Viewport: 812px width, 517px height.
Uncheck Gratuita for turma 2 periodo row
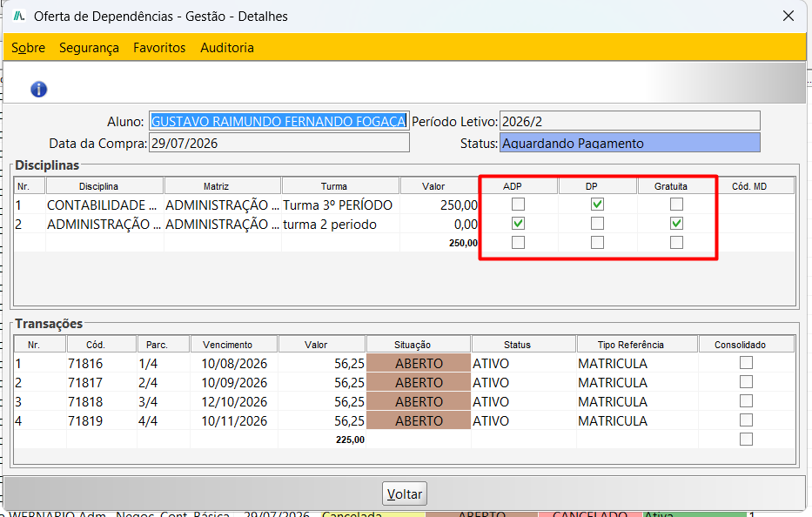coord(676,224)
